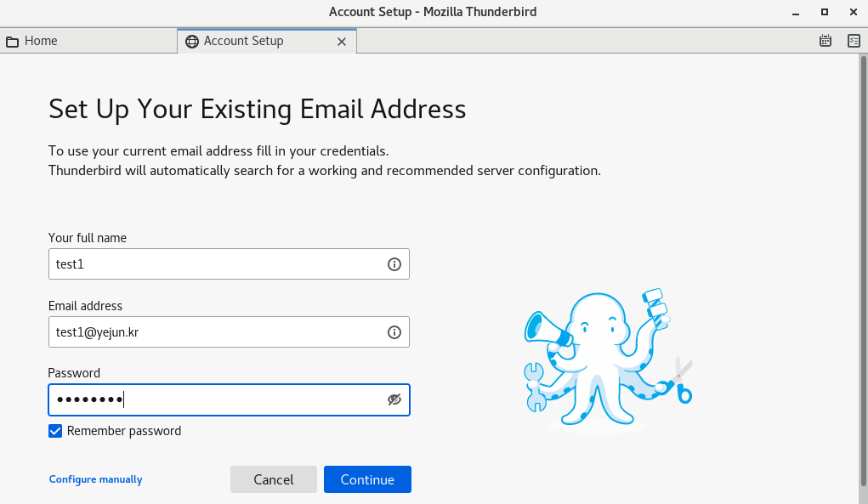Focus the Your full name field
Viewport: 868px width, 504px height.
click(229, 263)
